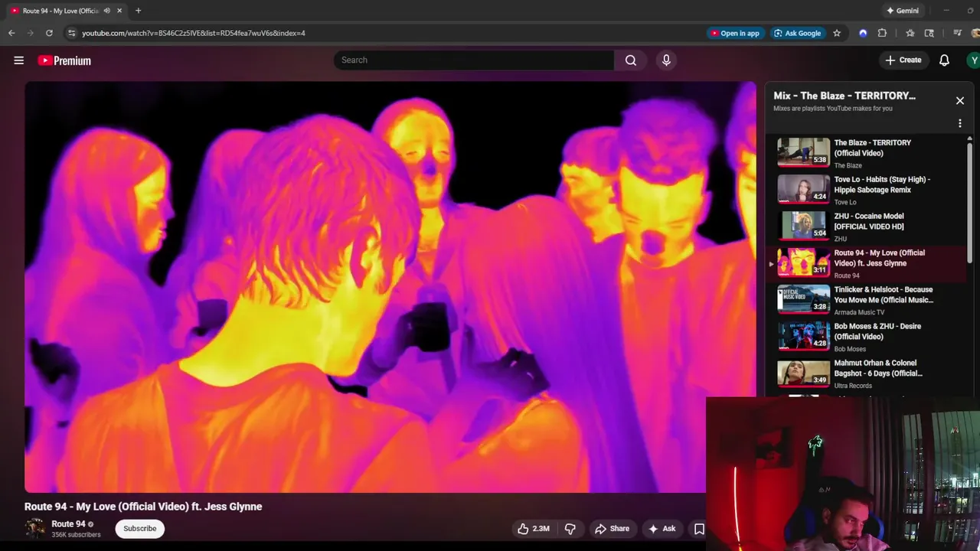Open site information icon in address bar
This screenshot has width=980, height=551.
coord(71,33)
